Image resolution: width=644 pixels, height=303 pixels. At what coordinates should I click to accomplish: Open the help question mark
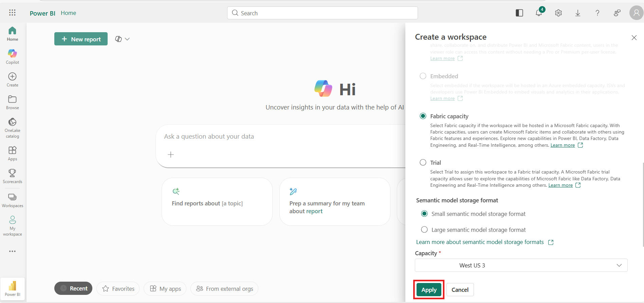tap(597, 13)
